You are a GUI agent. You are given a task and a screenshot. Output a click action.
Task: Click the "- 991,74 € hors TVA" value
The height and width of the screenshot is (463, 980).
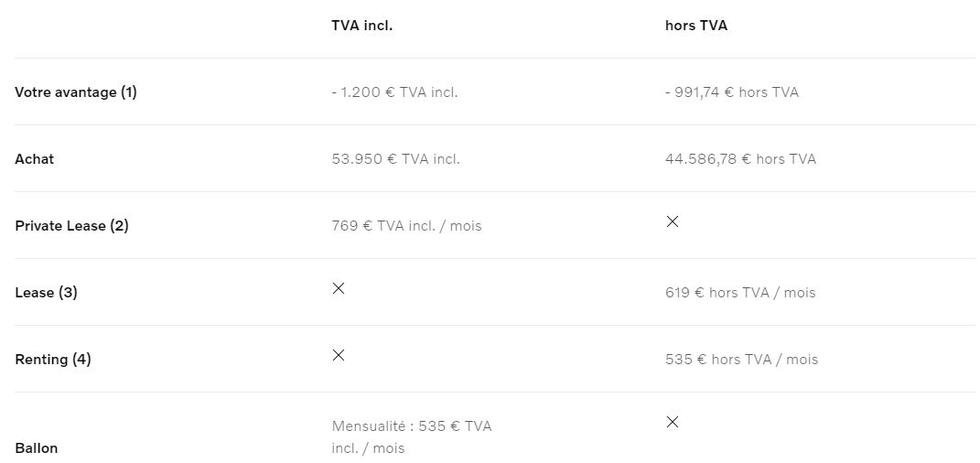[732, 92]
